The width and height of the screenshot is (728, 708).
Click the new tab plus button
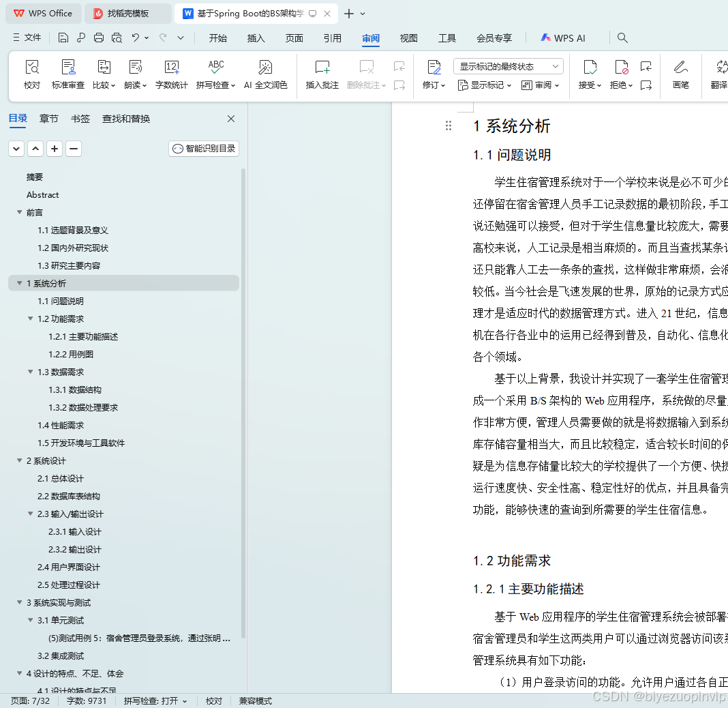[x=349, y=14]
